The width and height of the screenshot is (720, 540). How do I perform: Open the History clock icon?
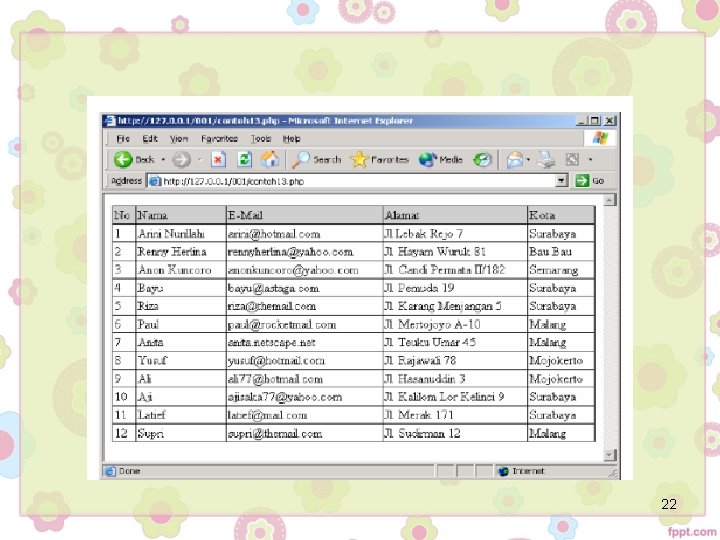(x=483, y=159)
